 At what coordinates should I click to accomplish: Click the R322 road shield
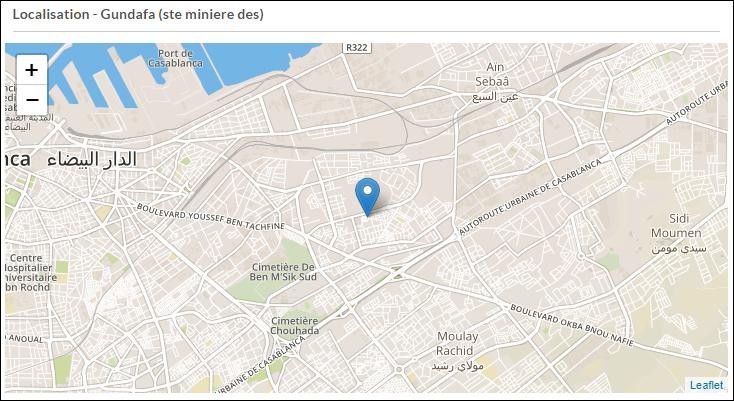click(357, 47)
